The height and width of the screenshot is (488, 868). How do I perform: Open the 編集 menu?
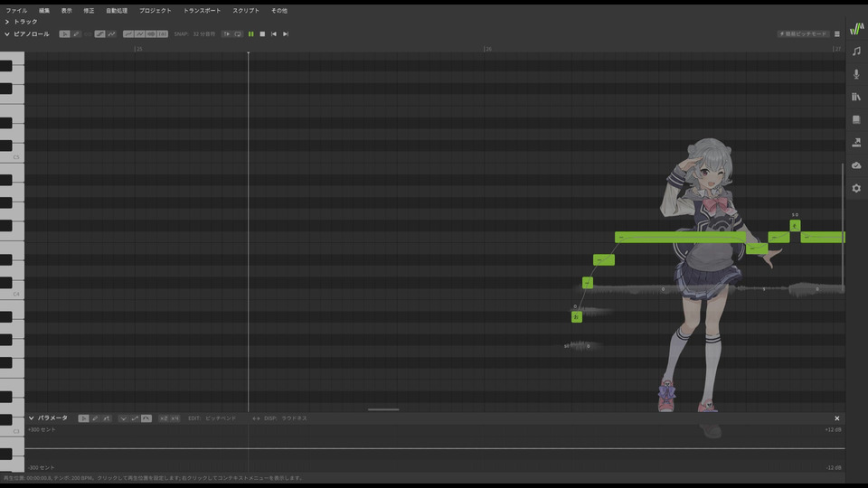pyautogui.click(x=44, y=11)
